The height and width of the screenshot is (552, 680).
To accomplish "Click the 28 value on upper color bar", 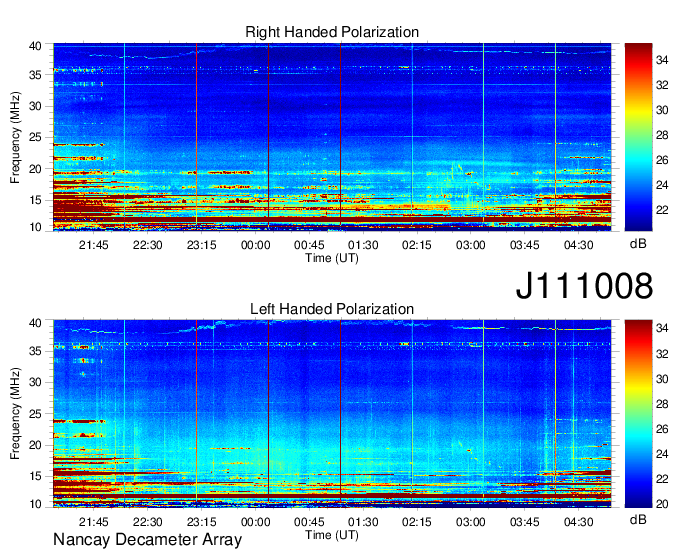I will coord(662,135).
